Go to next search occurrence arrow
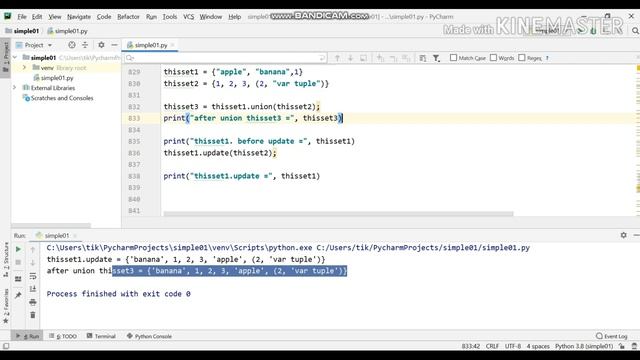The image size is (640, 360). (x=350, y=58)
